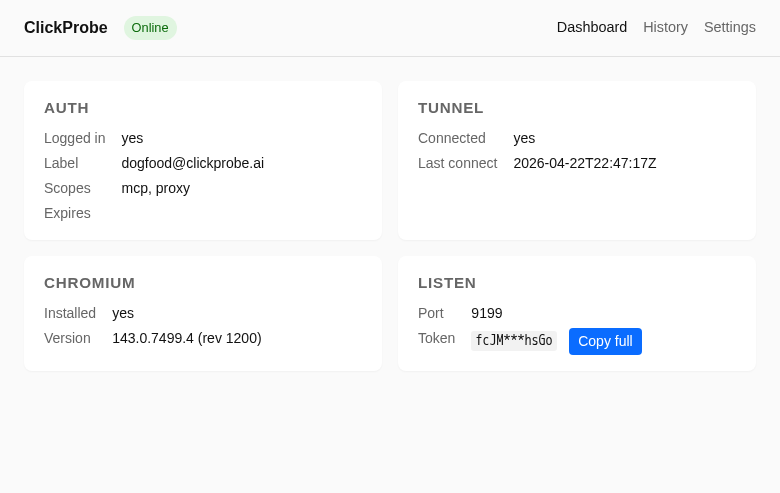The image size is (780, 493).
Task: Click the CHROMIUM card heading
Action: (x=90, y=283)
